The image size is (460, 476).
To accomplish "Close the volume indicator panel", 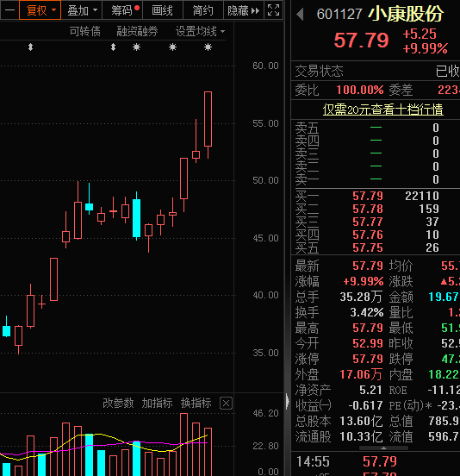I will pos(226,404).
